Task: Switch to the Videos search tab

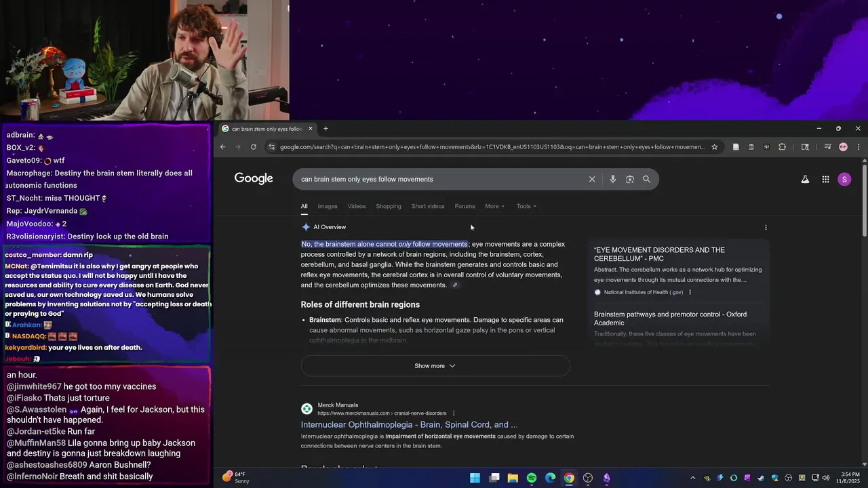Action: click(357, 206)
